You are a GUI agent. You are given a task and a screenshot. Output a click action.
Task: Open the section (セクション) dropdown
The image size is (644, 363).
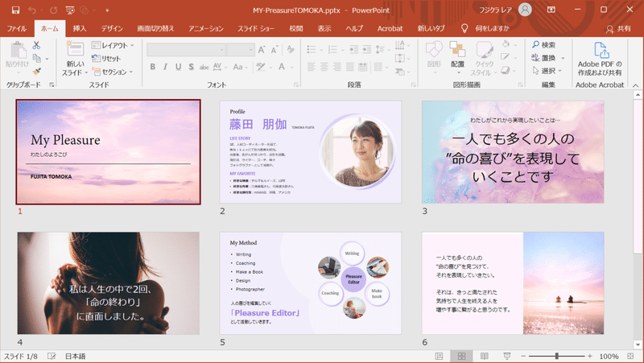(x=113, y=72)
